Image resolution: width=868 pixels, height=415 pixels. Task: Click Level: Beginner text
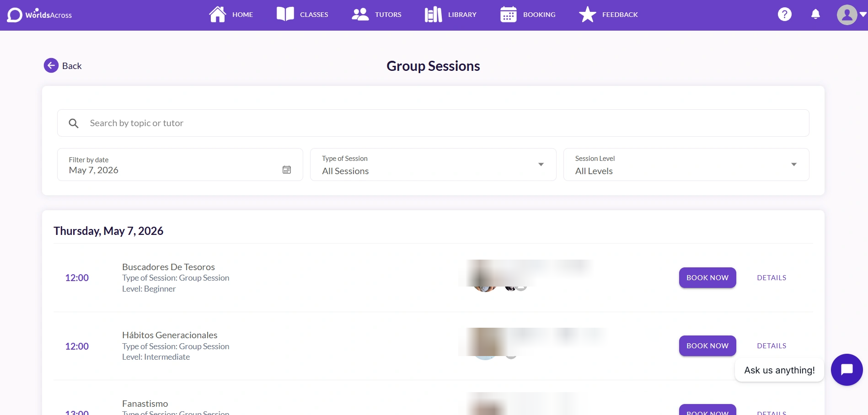[149, 289]
